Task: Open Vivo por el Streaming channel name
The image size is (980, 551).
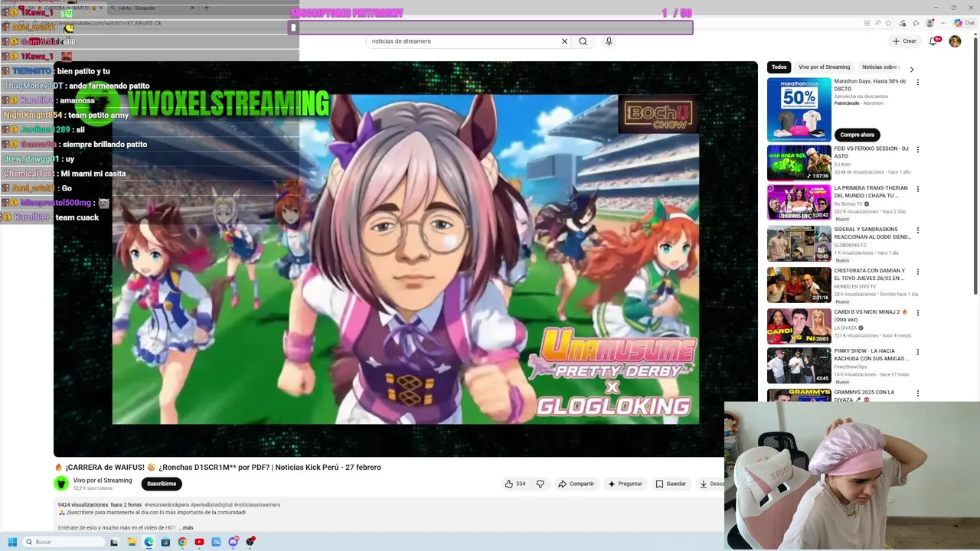Action: pos(103,481)
